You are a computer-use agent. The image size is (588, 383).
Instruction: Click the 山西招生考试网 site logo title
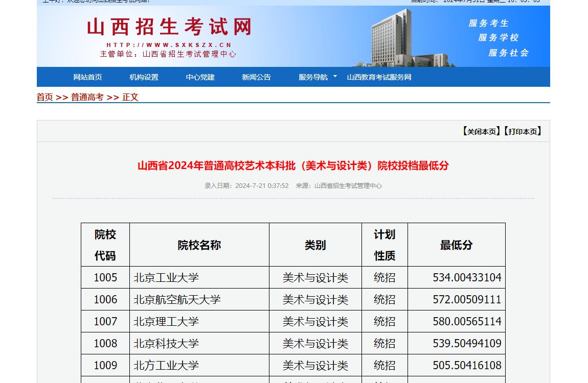pyautogui.click(x=170, y=27)
